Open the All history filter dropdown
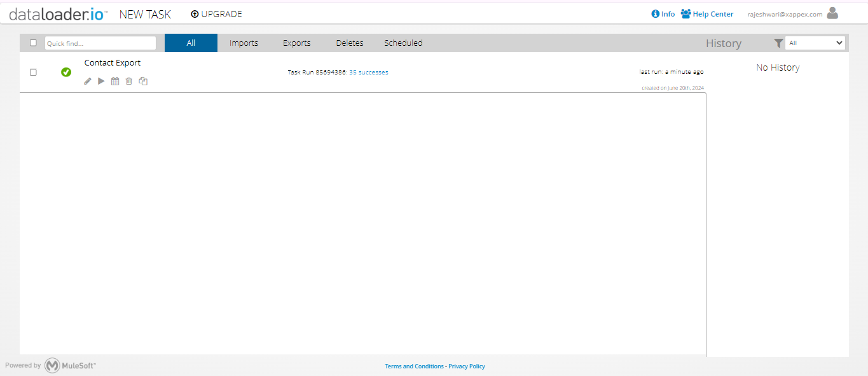 pyautogui.click(x=815, y=43)
